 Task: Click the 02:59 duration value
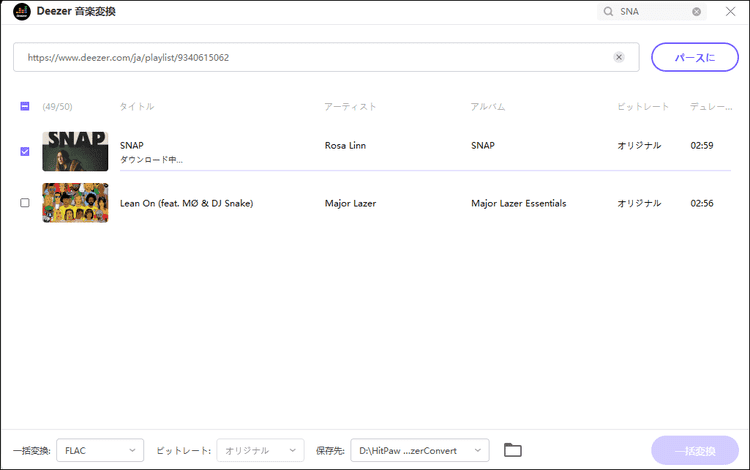702,145
